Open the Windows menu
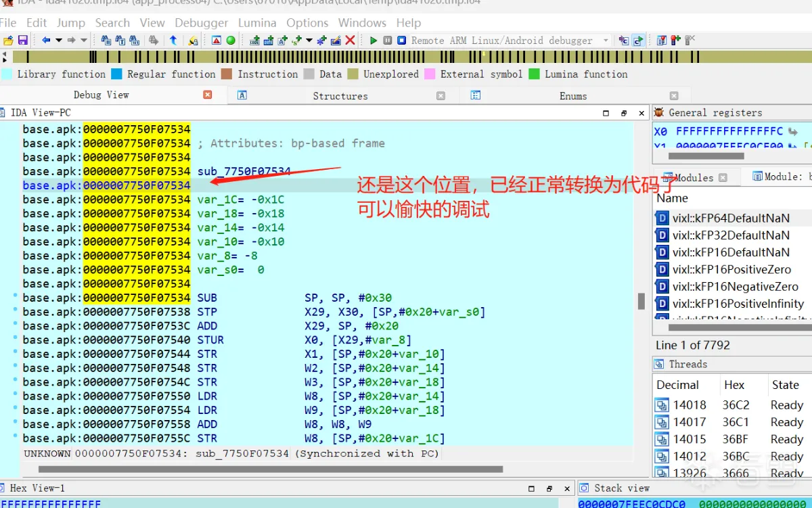812x508 pixels. pyautogui.click(x=362, y=23)
